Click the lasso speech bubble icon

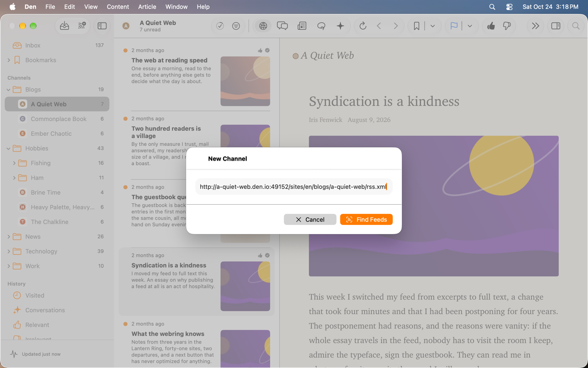coord(321,26)
